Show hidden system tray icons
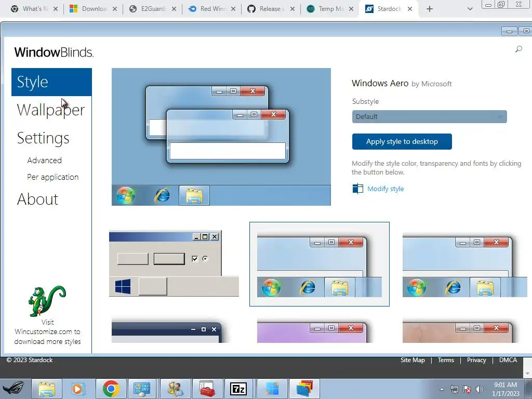The image size is (532, 399). pos(442,389)
